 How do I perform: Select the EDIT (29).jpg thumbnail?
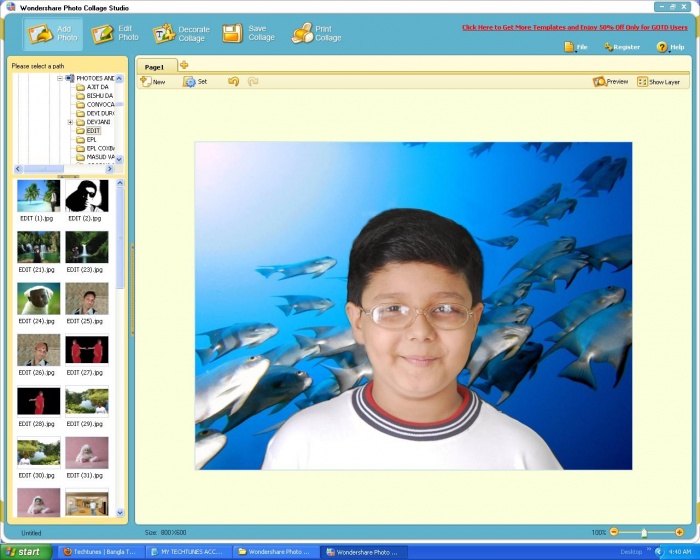point(87,401)
